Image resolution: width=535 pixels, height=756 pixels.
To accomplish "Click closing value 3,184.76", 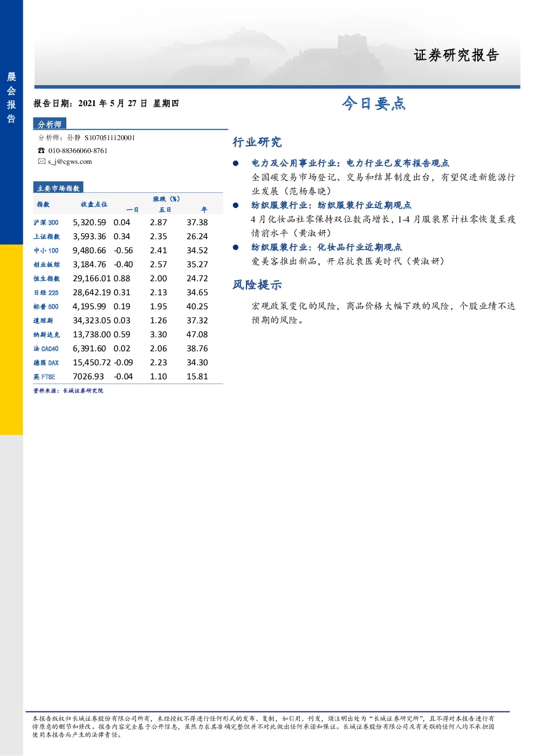I will (x=90, y=265).
